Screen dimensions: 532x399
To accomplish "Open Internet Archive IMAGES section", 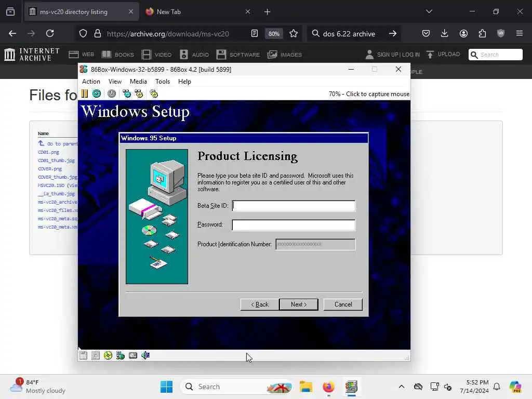I will [x=284, y=54].
